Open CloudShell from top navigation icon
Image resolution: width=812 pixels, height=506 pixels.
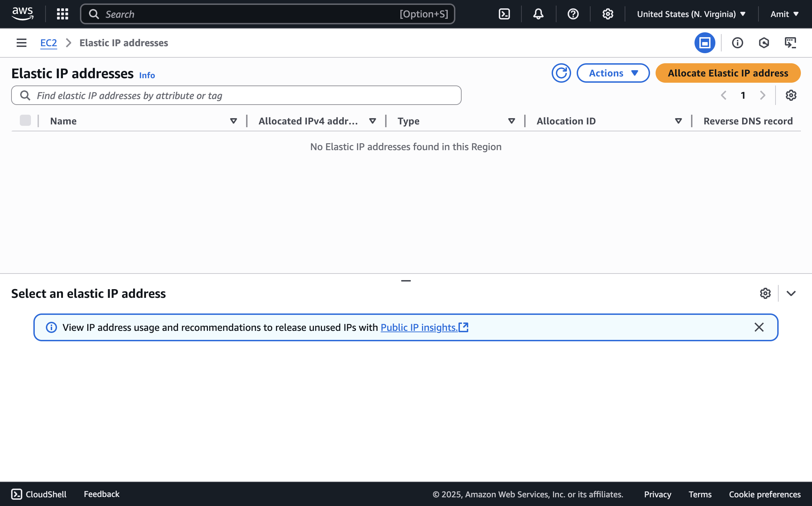[504, 14]
